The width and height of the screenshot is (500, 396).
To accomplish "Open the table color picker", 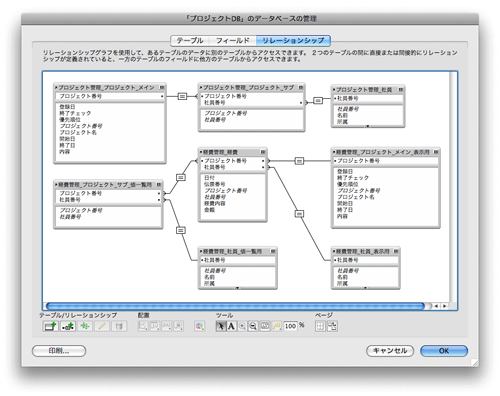I will click(199, 326).
